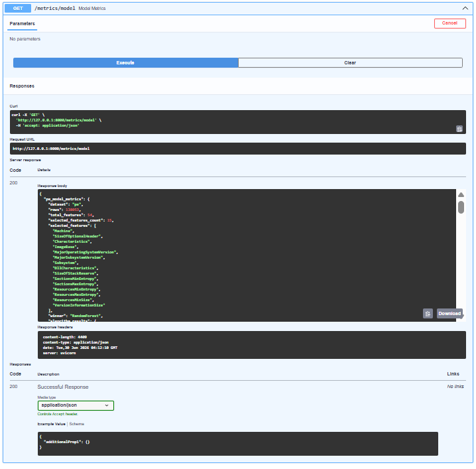Click the response body scrollbar thumb

point(461,207)
